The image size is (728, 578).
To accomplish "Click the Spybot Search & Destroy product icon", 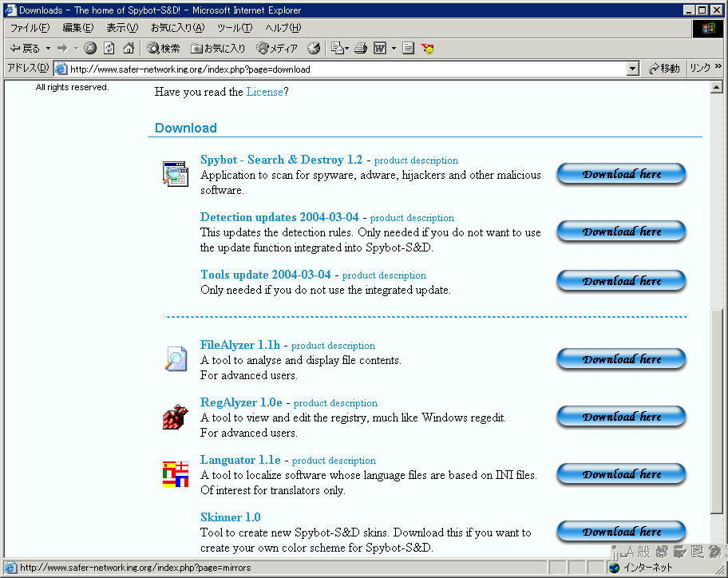I will click(x=175, y=173).
